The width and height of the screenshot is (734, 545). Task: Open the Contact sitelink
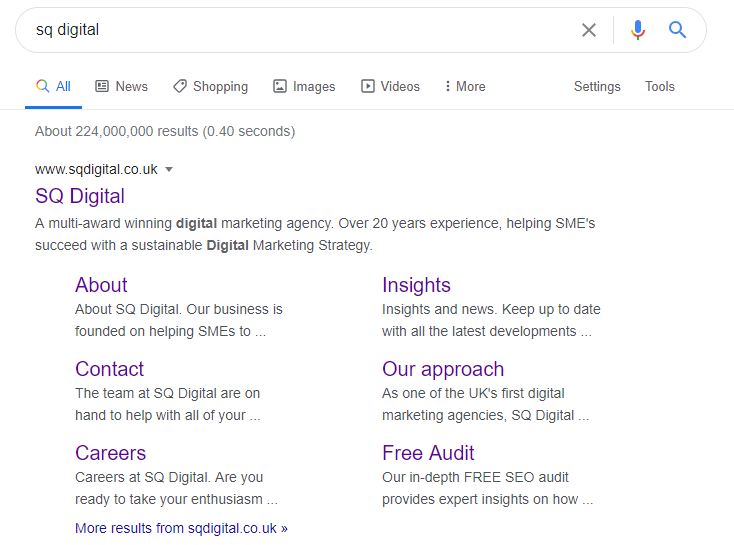110,369
